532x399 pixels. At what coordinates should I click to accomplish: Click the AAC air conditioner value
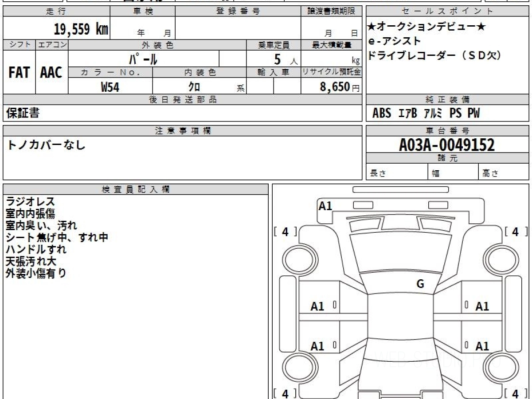click(x=51, y=73)
